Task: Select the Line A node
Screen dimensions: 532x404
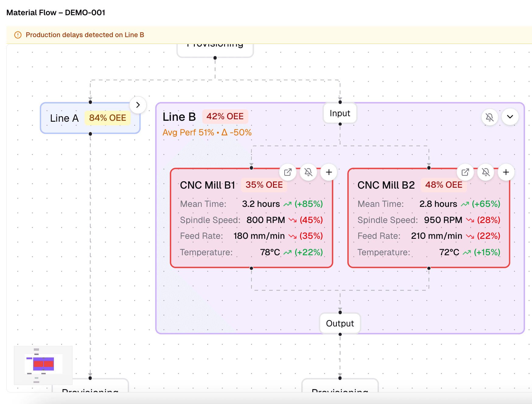Action: 65,118
